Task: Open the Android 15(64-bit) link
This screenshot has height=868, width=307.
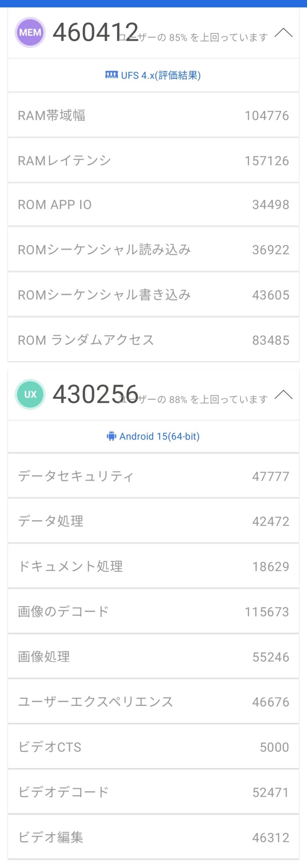Action: (x=159, y=436)
